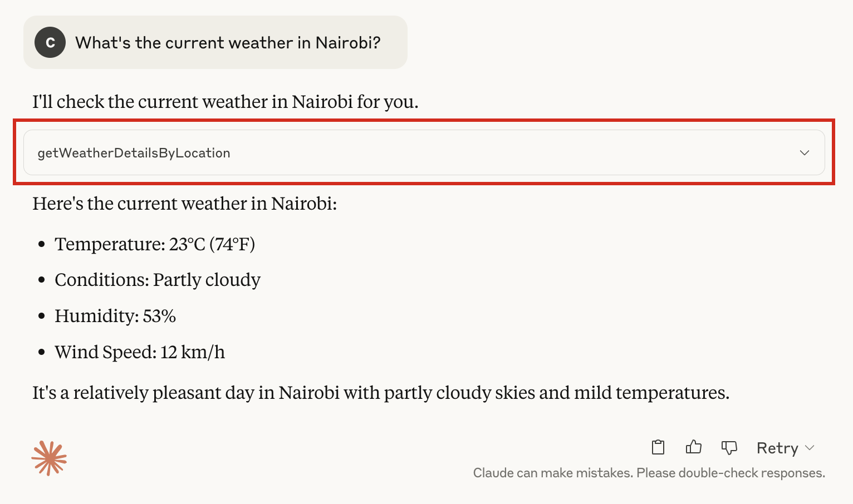Click the "Claude can make mistakes" disclaimer
Screen dimensions: 853x504
coord(649,473)
